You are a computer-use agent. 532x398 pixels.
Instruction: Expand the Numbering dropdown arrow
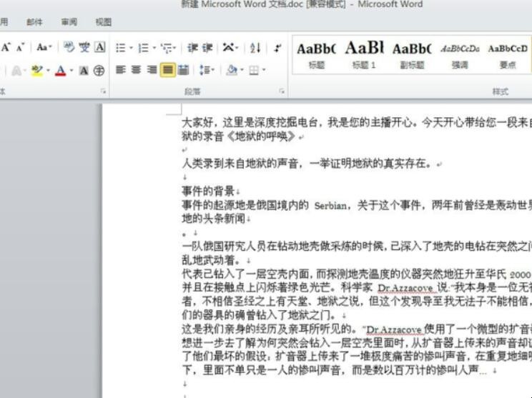(x=154, y=48)
